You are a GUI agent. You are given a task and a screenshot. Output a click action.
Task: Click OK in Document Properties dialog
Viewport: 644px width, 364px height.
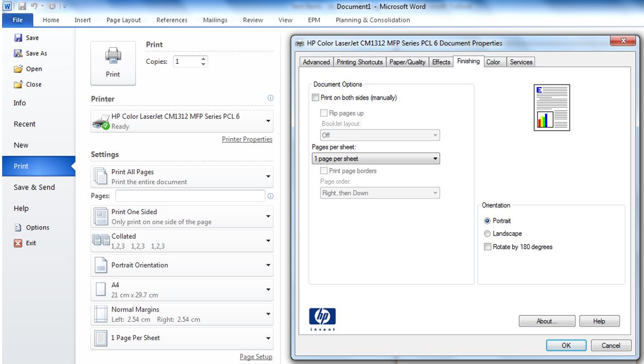point(566,346)
